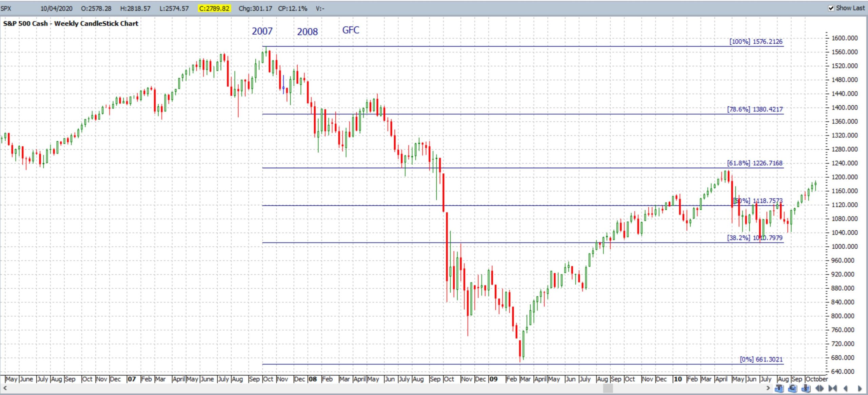Click the 1520.000 price axis label

[x=845, y=66]
